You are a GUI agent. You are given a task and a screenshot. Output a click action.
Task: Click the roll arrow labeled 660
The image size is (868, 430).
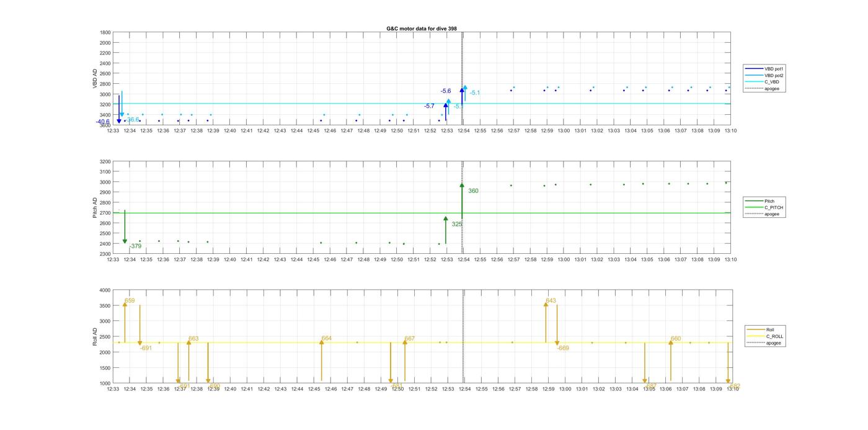pyautogui.click(x=671, y=360)
